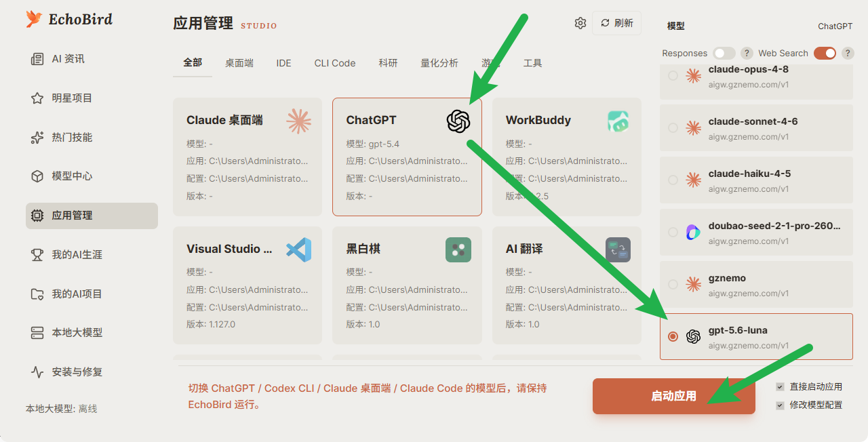Switch to the CLI Code tab
The height and width of the screenshot is (442, 868).
(x=335, y=63)
